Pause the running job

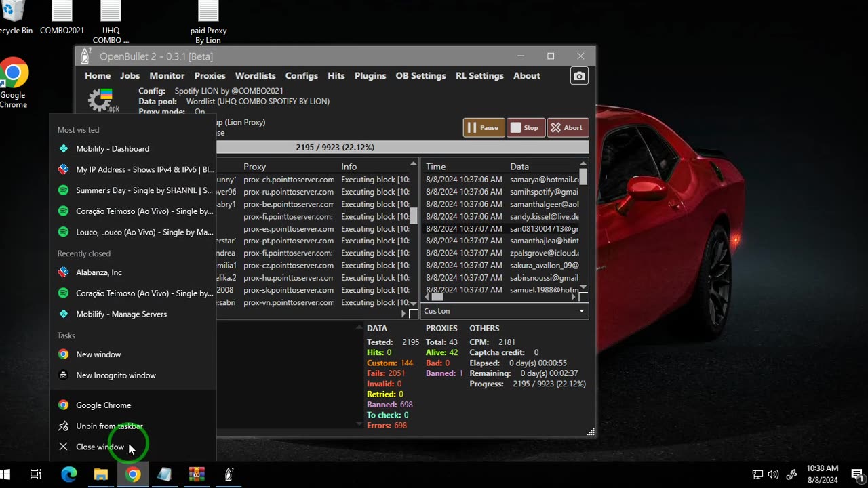coord(484,127)
